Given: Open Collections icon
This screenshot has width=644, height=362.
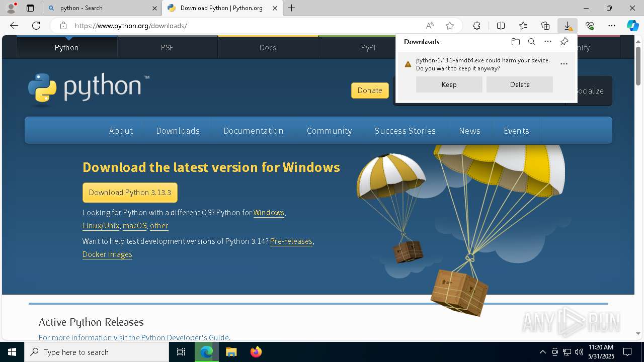Looking at the screenshot, I should pyautogui.click(x=545, y=26).
